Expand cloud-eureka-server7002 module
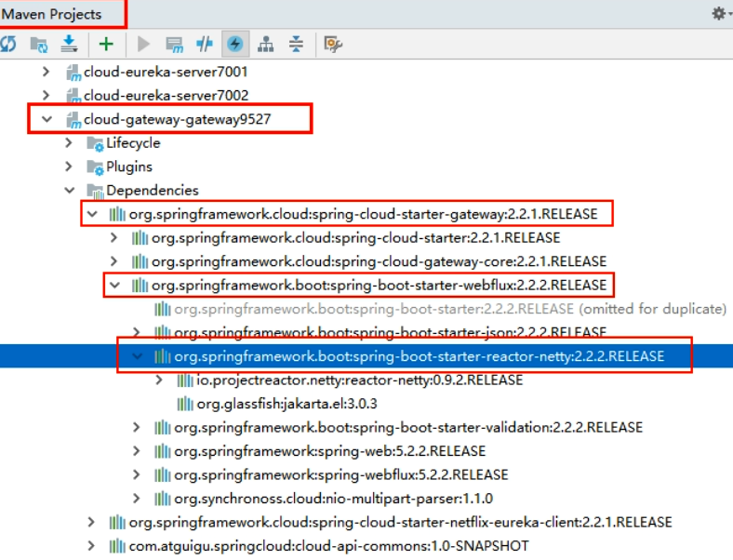 [46, 96]
